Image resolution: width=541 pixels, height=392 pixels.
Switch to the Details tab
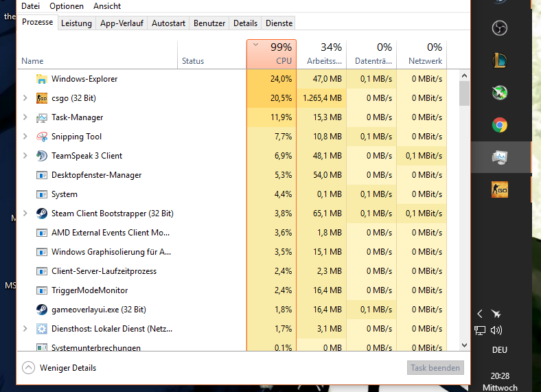[x=245, y=23]
